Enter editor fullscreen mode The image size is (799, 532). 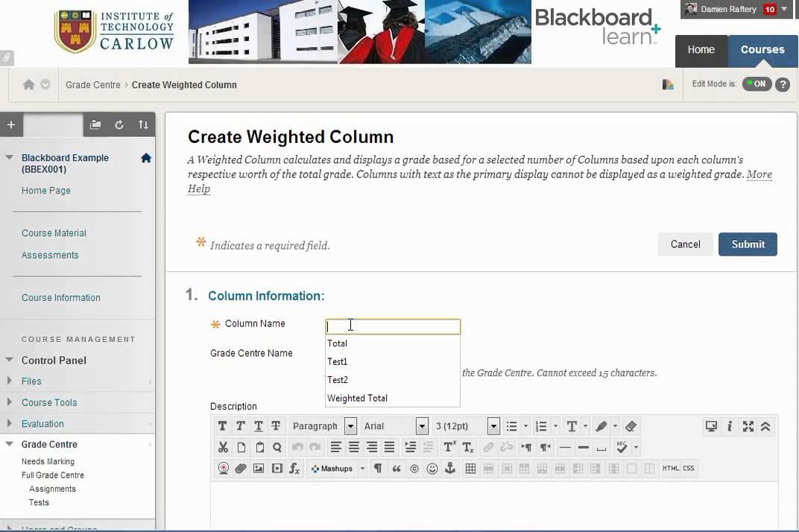748,426
